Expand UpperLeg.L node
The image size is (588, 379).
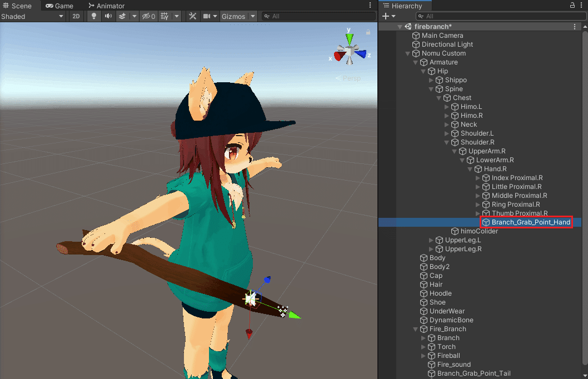coord(431,240)
